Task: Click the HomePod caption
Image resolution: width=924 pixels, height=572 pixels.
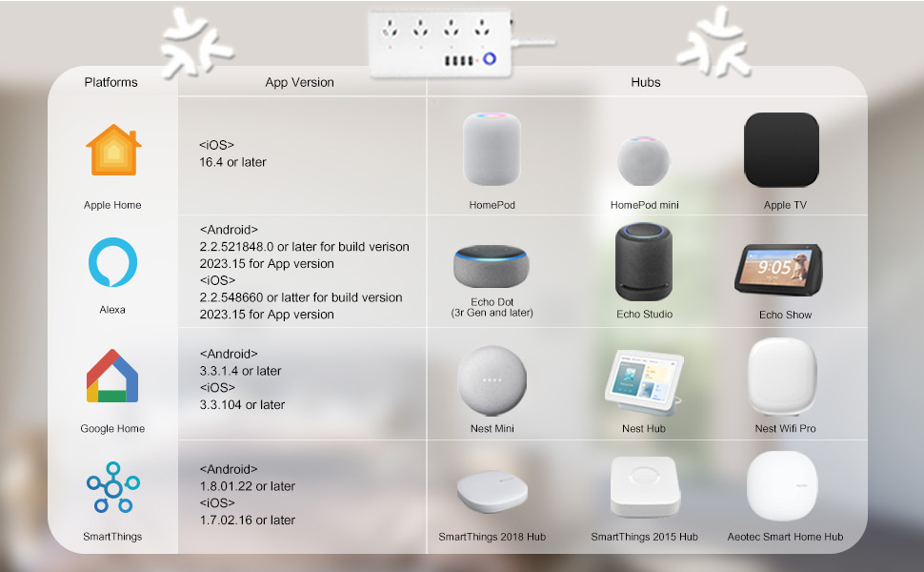Action: coord(492,205)
